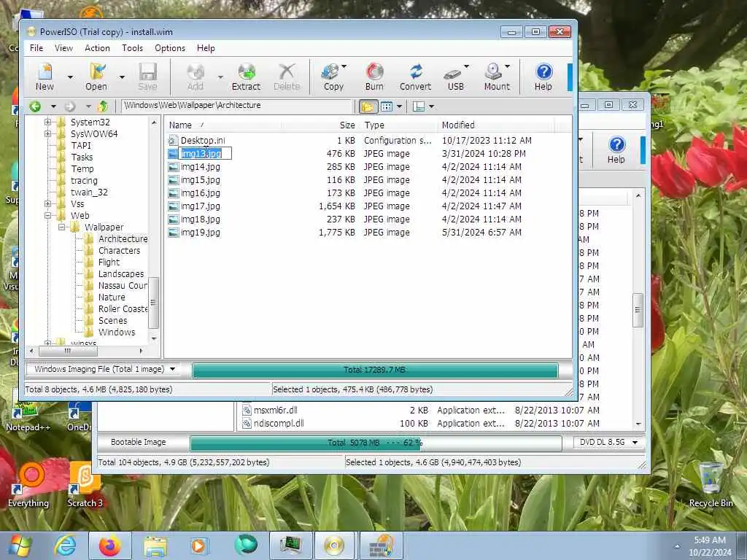Select the Characters folder in tree

point(119,251)
